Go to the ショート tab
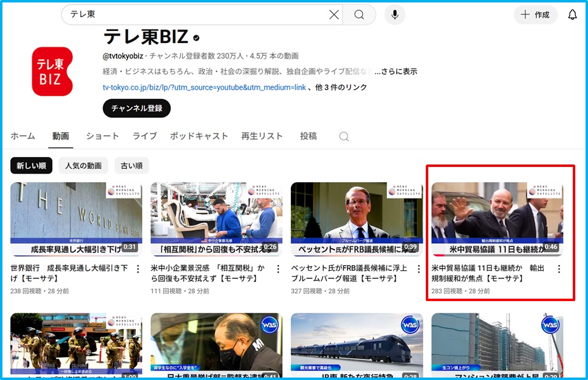588x380 pixels. coord(103,136)
